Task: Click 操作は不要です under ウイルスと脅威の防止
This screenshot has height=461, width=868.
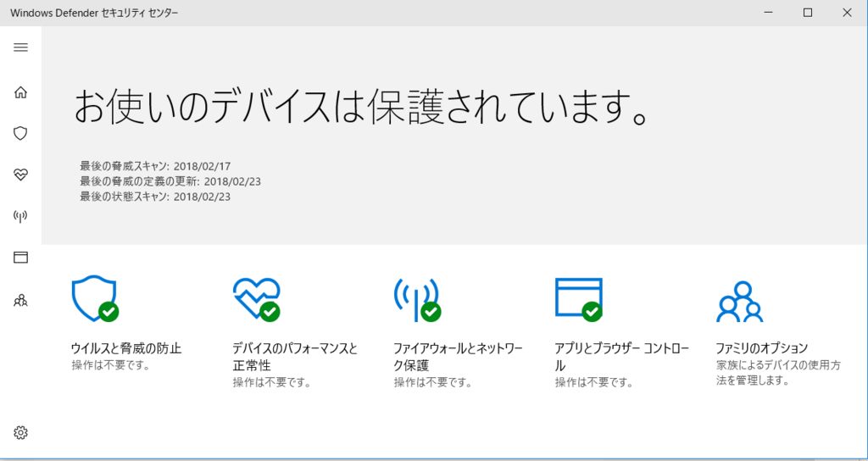Action: (x=111, y=366)
